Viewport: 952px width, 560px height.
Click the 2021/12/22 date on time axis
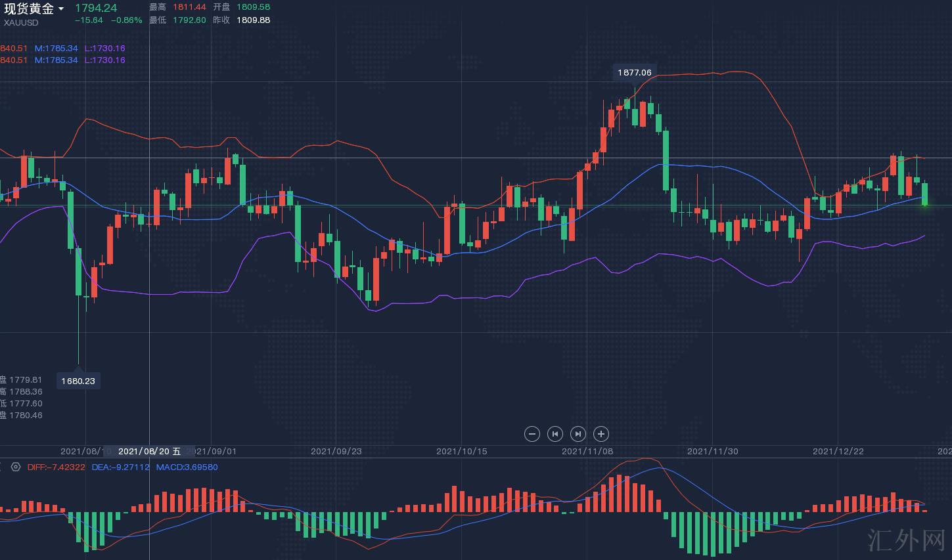838,451
